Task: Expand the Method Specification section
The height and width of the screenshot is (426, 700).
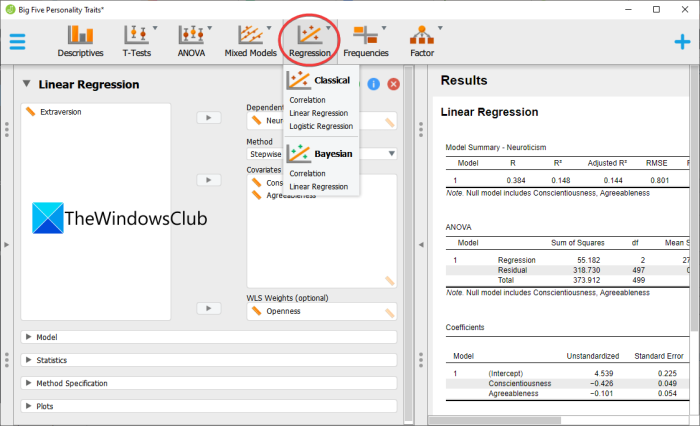Action: point(208,383)
